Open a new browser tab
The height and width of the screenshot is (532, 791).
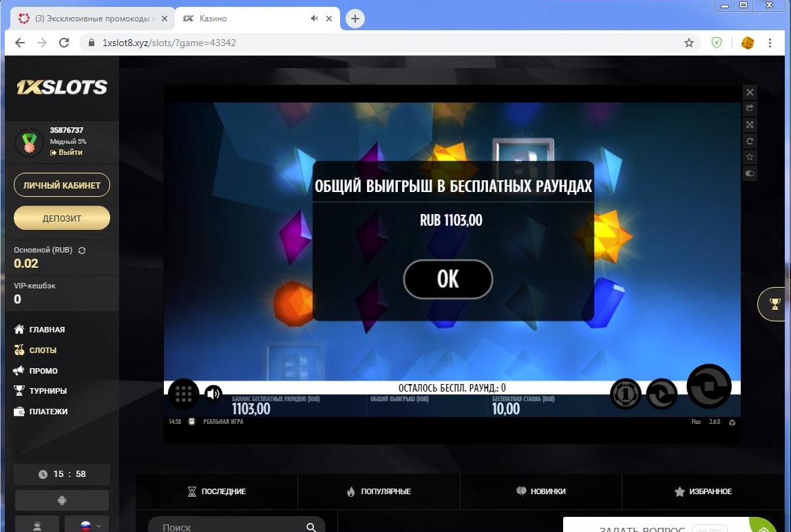tap(355, 19)
